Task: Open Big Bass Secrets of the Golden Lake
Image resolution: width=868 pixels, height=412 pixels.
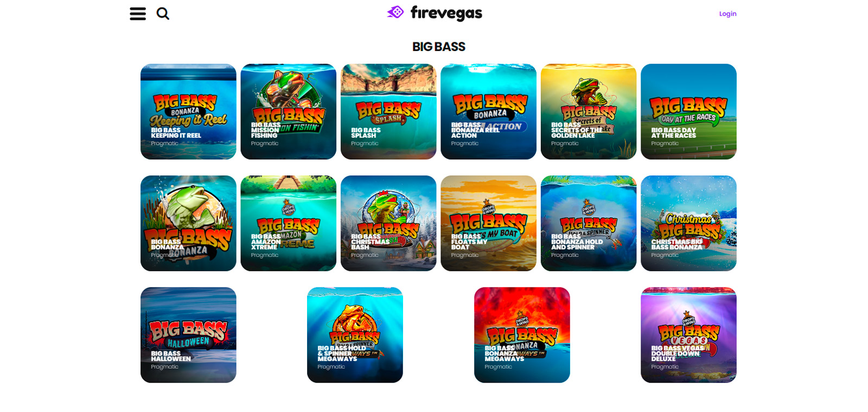Action: pyautogui.click(x=589, y=112)
